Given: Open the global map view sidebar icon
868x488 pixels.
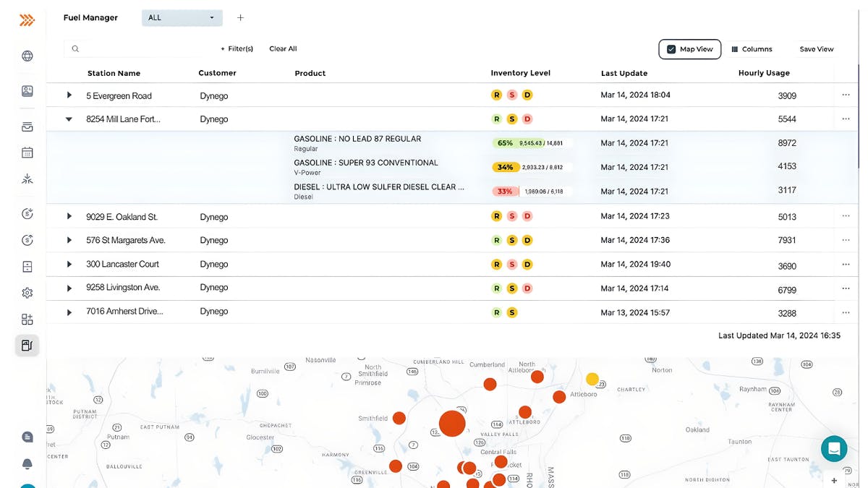Looking at the screenshot, I should pos(27,56).
